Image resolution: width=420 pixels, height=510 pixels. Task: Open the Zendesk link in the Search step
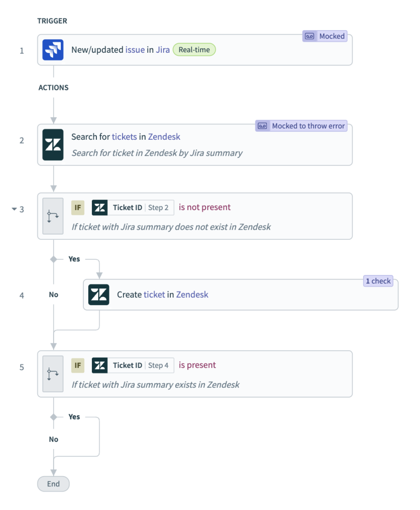pos(164,136)
